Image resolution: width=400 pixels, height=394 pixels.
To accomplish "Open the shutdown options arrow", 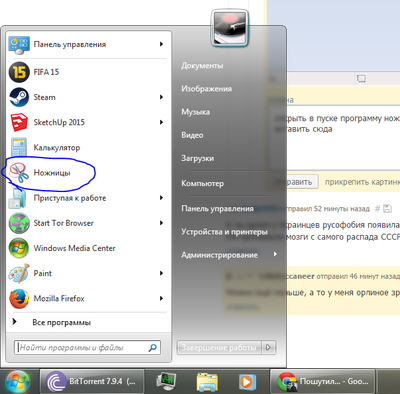I will pos(269,348).
